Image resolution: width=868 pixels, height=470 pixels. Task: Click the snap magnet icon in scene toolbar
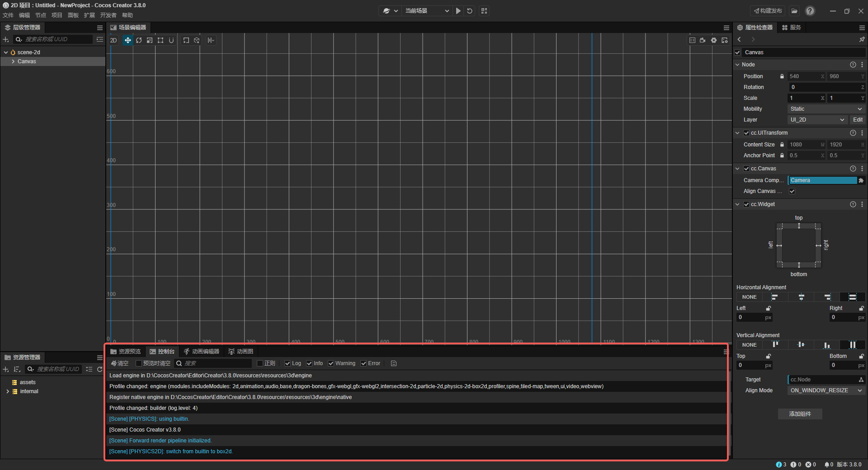click(x=171, y=40)
